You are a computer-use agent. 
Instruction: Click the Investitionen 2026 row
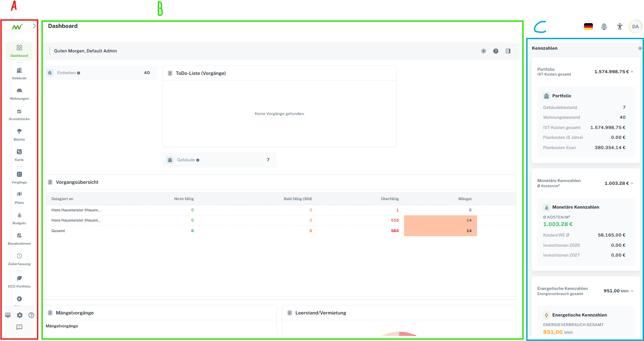point(584,245)
